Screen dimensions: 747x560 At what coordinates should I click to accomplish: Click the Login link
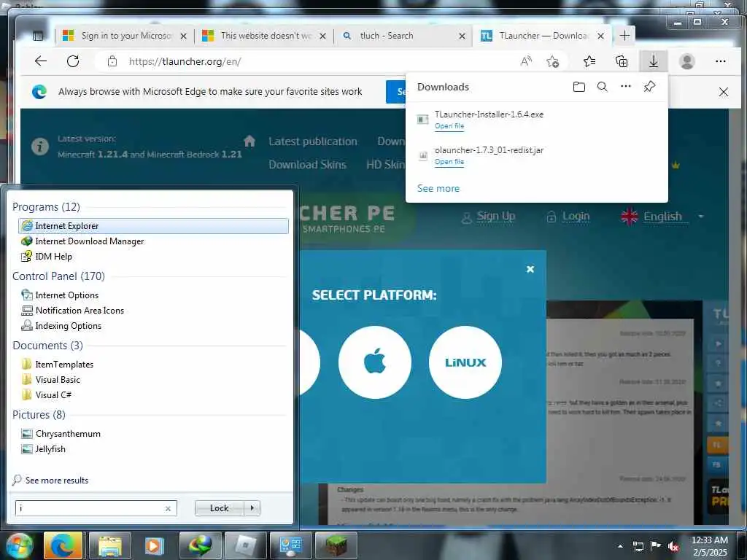[576, 216]
